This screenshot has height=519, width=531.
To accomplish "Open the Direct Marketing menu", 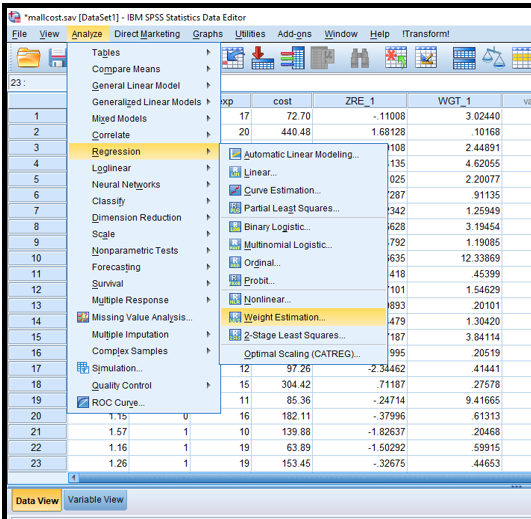I will [x=147, y=34].
